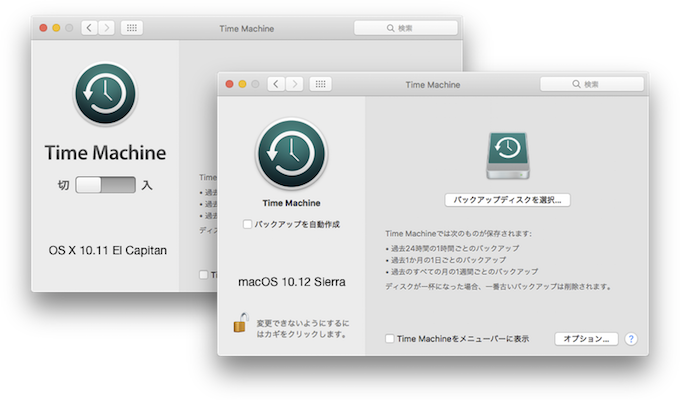The height and width of the screenshot is (400, 680).
Task: Tick the partially hidden checkbox in the El Capitan window
Action: pyautogui.click(x=204, y=274)
